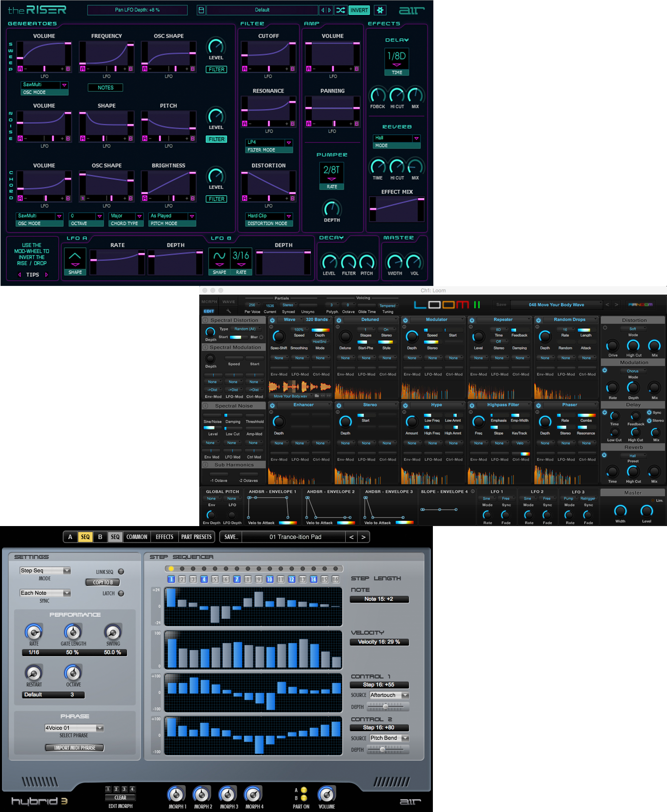Click the SAVE.. button in Hybrid 3

(231, 537)
